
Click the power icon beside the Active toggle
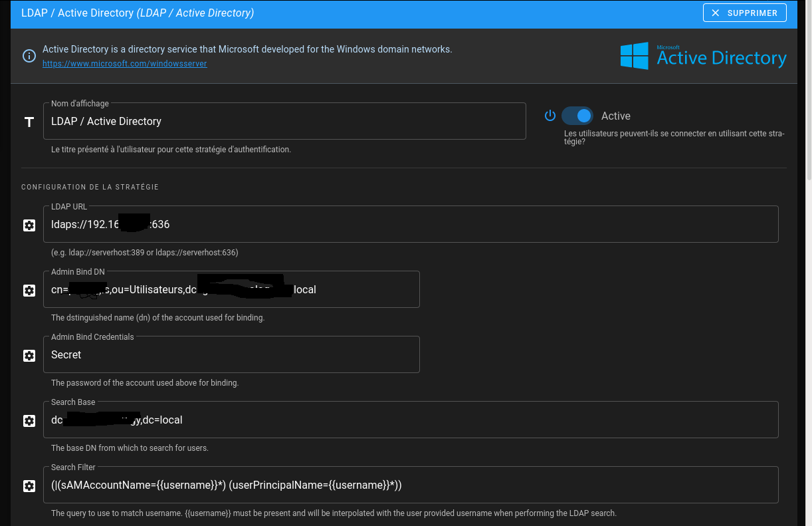point(550,116)
